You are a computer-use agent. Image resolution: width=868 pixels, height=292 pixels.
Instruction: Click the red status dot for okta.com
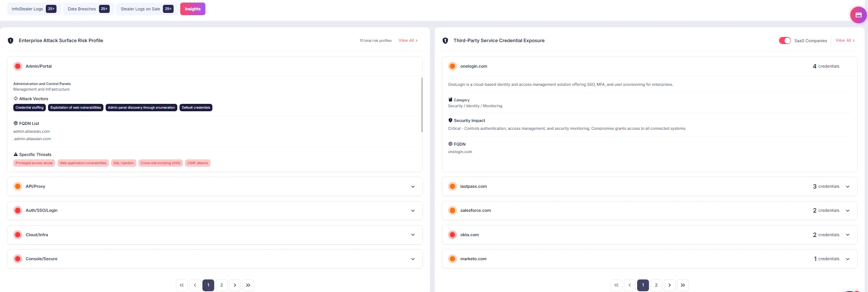coord(452,235)
